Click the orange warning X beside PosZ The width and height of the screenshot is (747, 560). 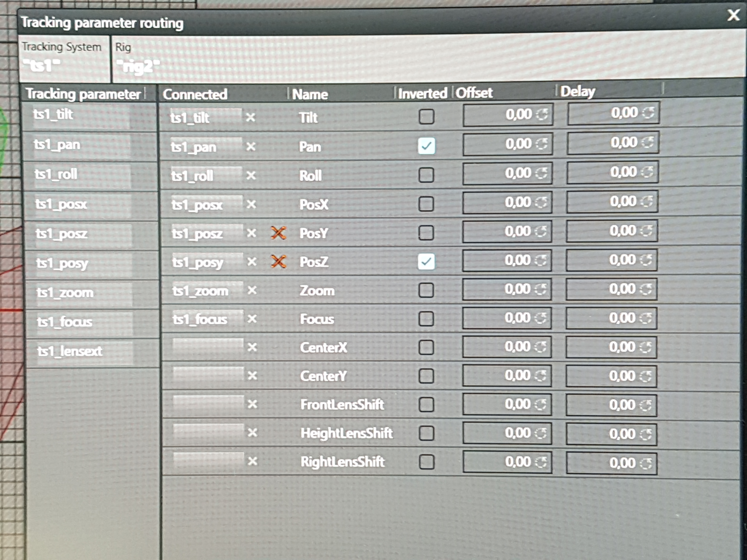(x=279, y=262)
